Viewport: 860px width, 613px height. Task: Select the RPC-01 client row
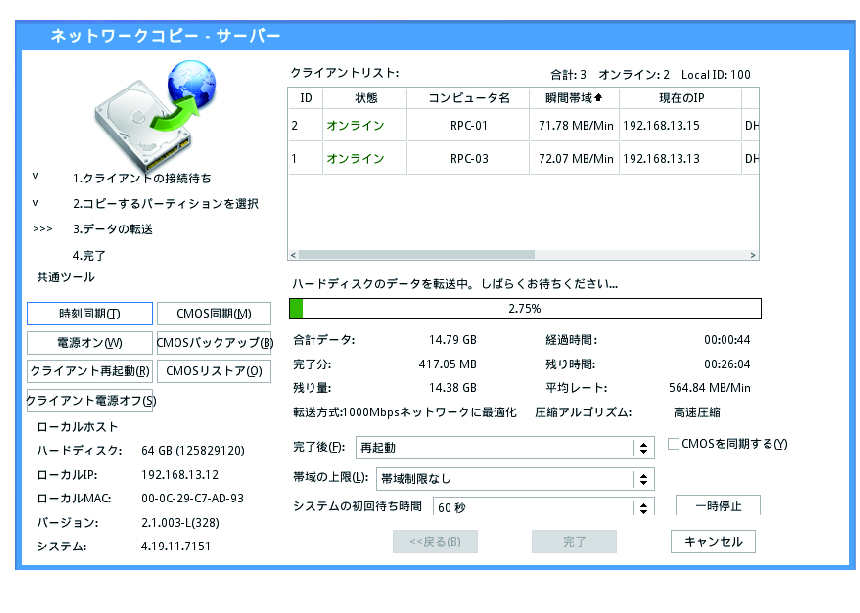tap(468, 126)
